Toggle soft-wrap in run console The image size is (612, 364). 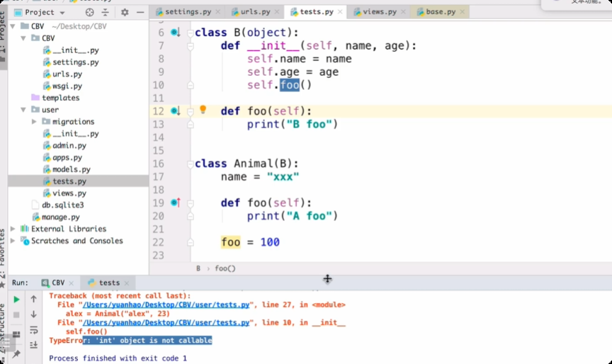(34, 330)
